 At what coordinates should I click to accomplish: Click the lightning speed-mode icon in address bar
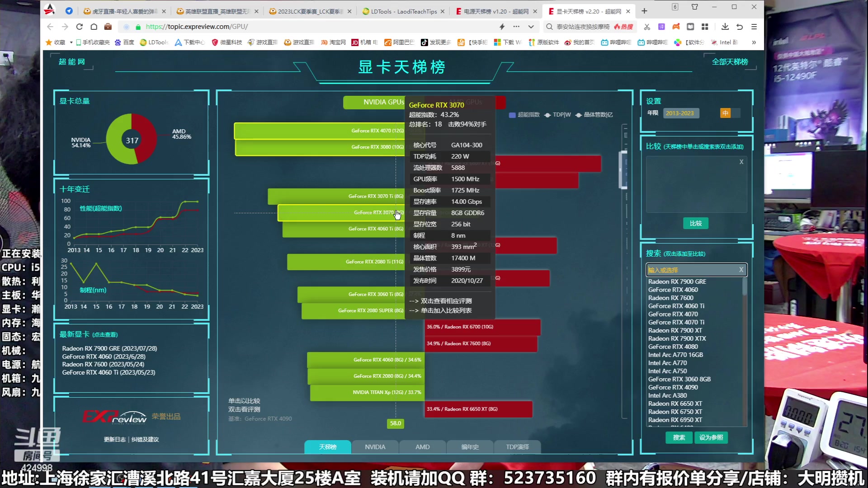(502, 27)
